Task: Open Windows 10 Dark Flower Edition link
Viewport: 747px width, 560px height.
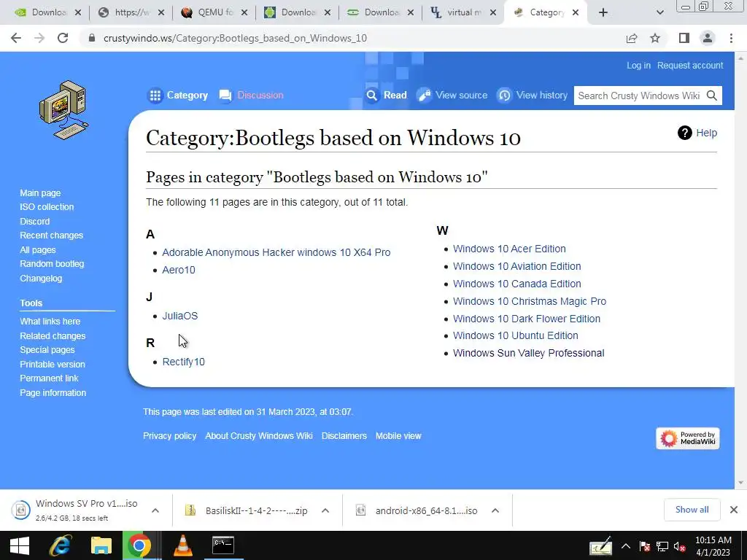Action: 527,319
